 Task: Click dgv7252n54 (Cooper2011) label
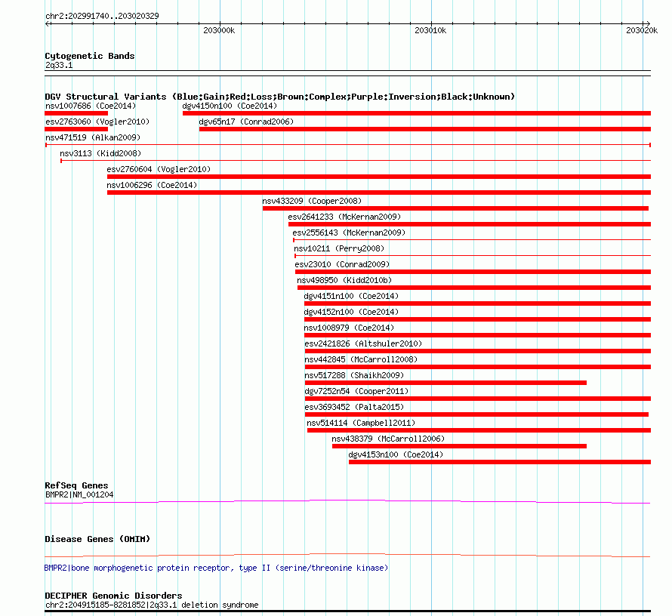(x=356, y=391)
